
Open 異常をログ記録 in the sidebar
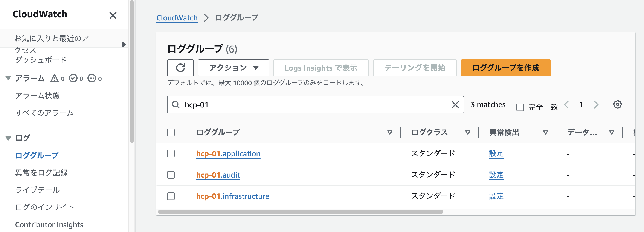coord(41,173)
